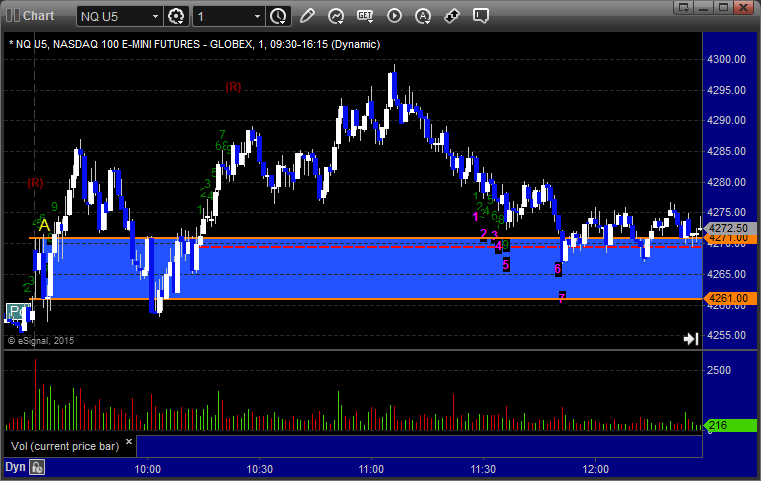Click the red (R) marker near 4295
The image size is (761, 481).
coord(233,87)
